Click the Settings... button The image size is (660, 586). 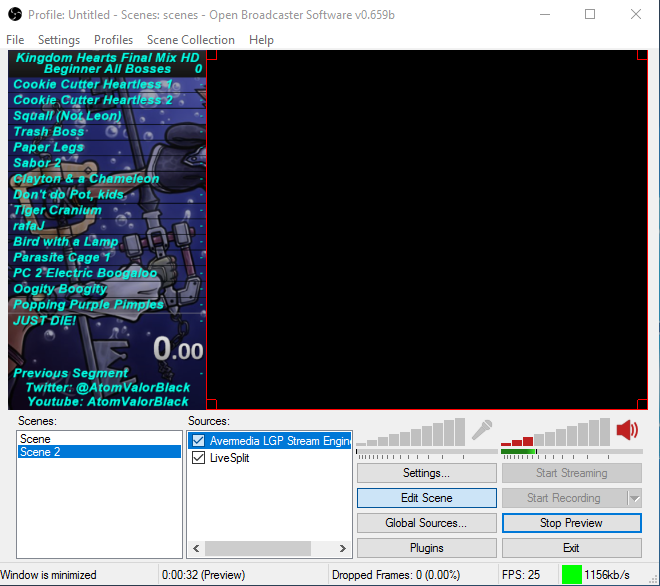pyautogui.click(x=427, y=473)
